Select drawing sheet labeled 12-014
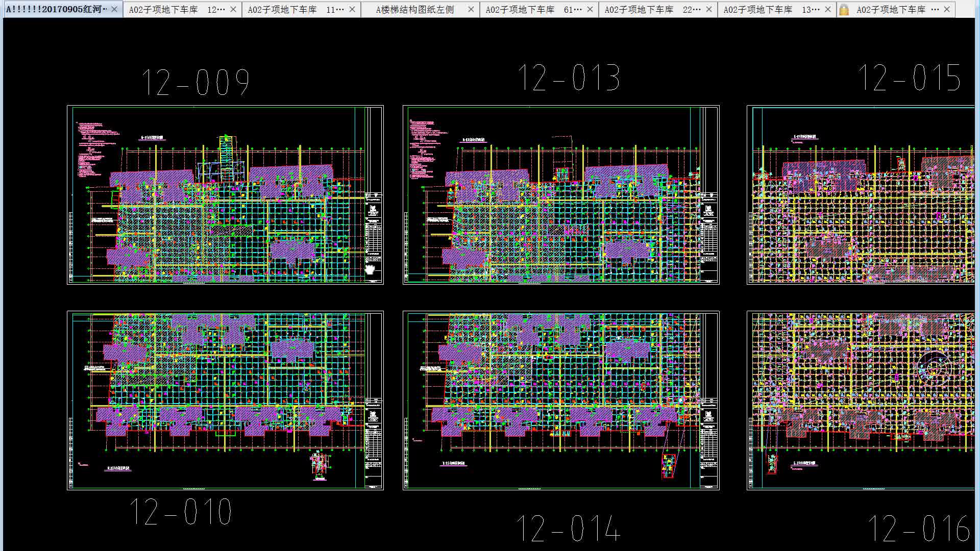 560,400
